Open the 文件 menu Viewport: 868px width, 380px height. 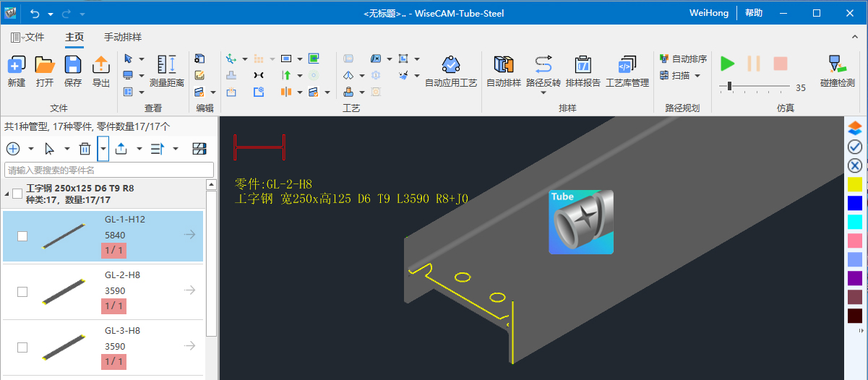click(28, 38)
